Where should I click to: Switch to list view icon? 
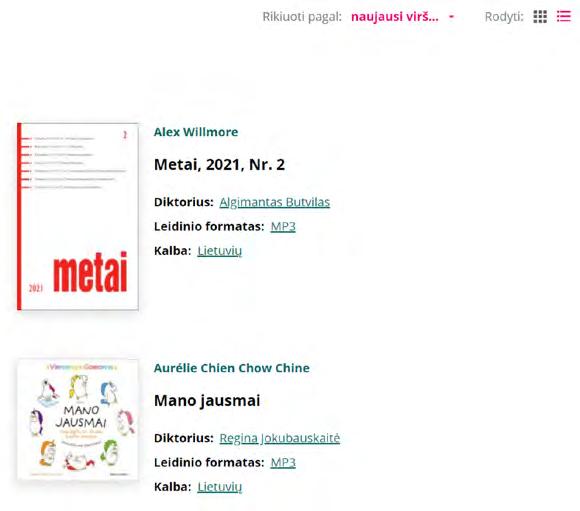(564, 16)
